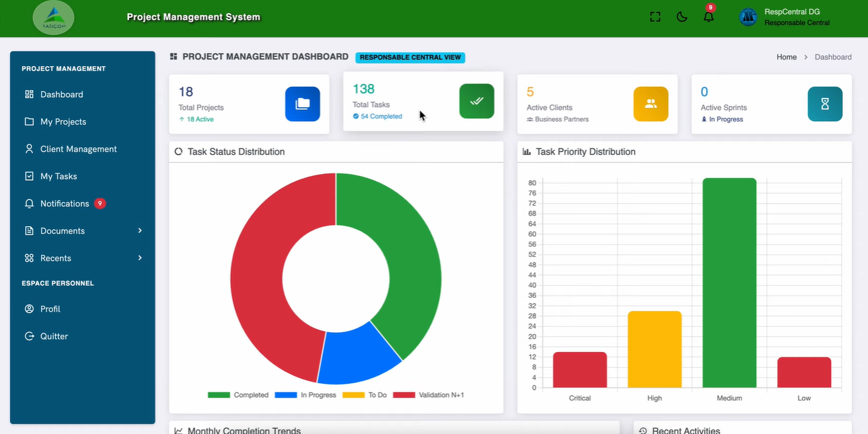Image resolution: width=868 pixels, height=434 pixels.
Task: Click the RespCentral DG user avatar
Action: tap(748, 17)
